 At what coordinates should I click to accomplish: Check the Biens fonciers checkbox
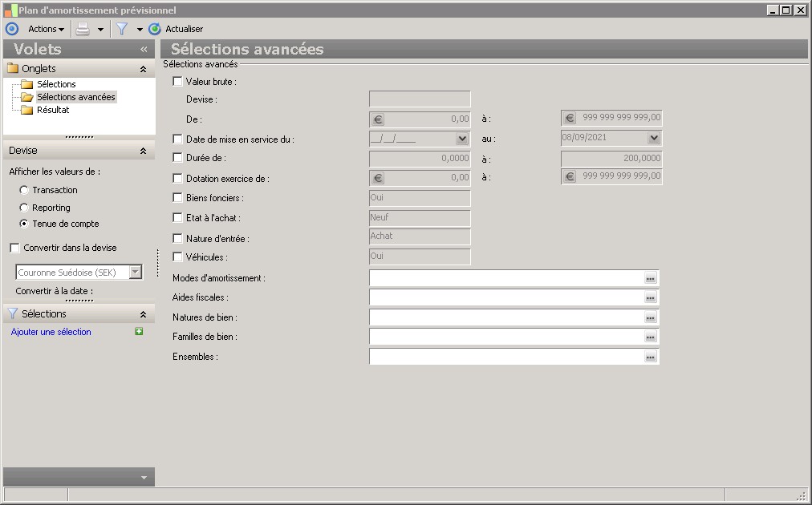[177, 197]
